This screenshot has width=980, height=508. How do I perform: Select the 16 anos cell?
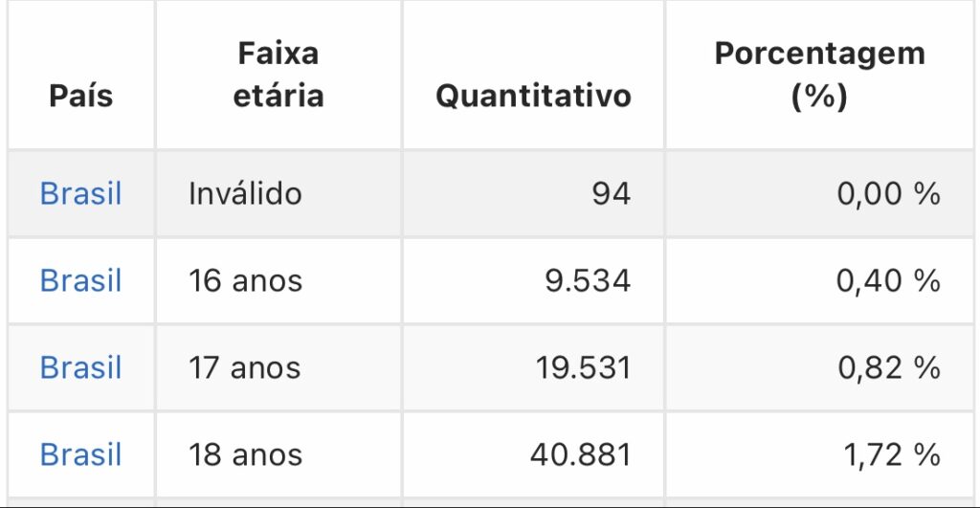[278, 280]
